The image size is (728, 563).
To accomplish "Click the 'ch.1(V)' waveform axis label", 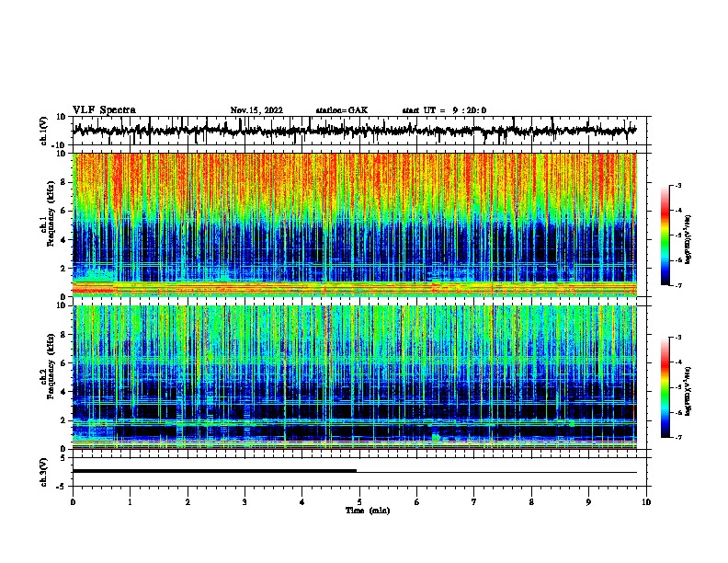I will tap(45, 131).
